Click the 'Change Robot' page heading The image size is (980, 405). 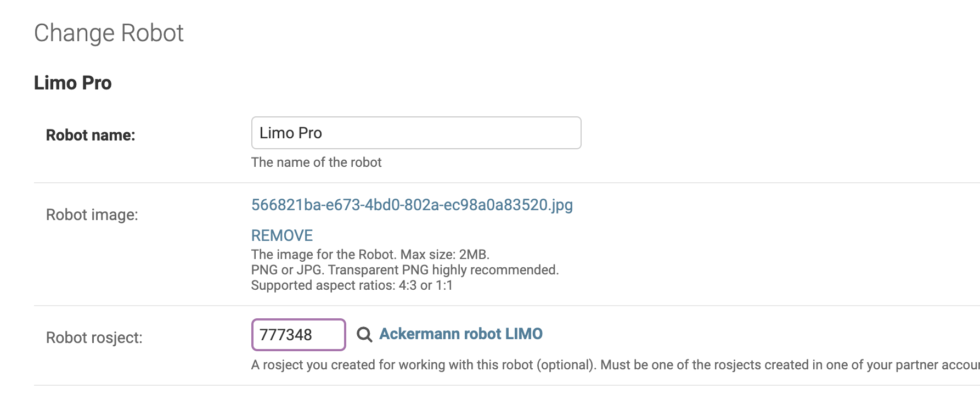coord(109,33)
